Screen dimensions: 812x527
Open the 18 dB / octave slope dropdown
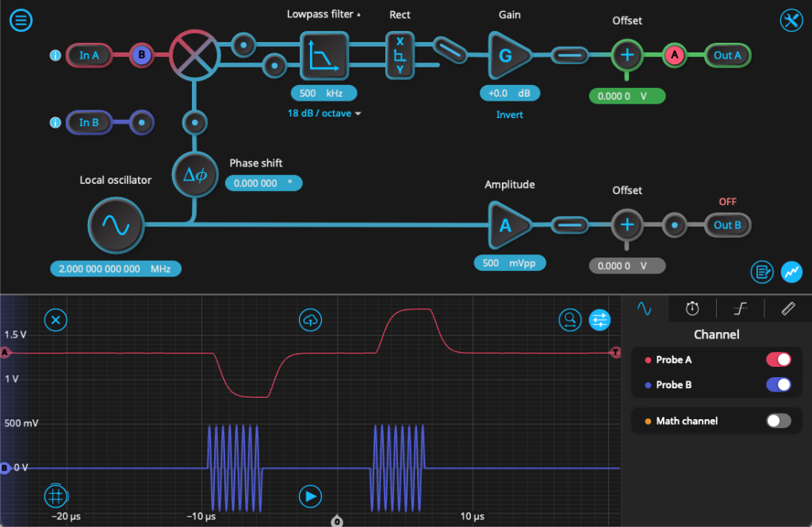point(324,113)
